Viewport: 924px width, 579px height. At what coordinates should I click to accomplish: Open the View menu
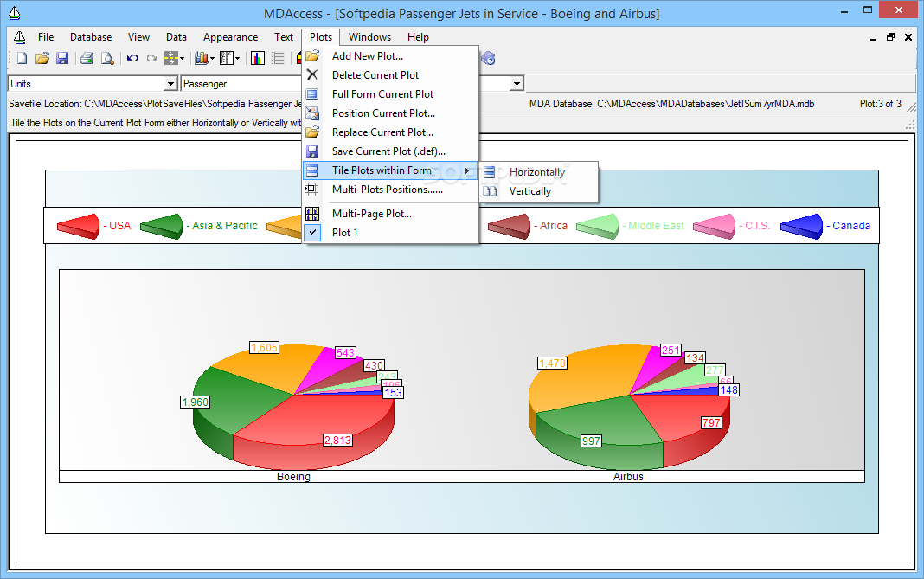click(138, 37)
